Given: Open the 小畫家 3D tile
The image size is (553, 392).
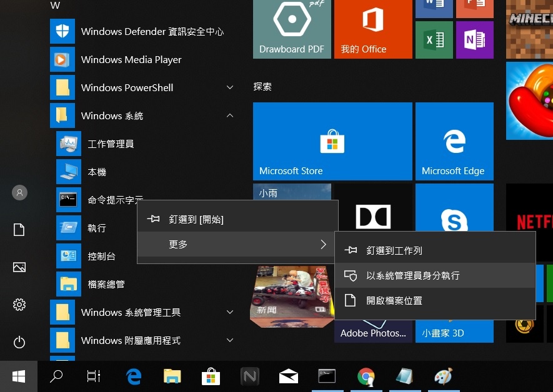Looking at the screenshot, I should (x=454, y=331).
